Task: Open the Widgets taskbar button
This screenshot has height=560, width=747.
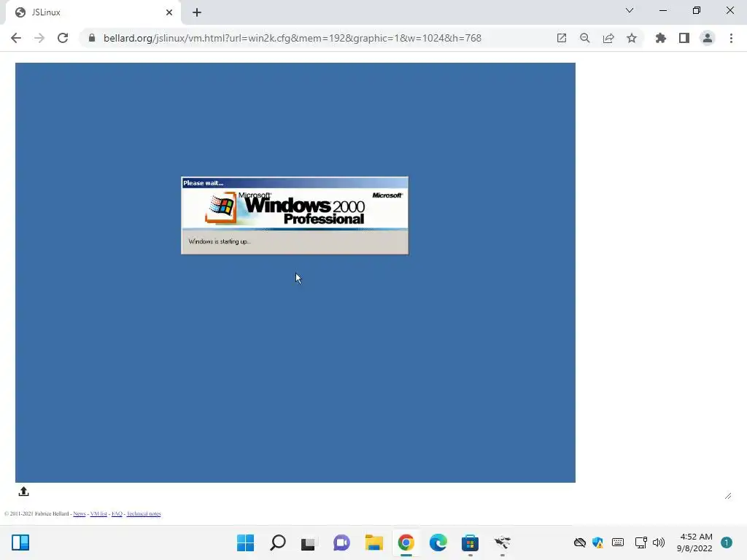Action: [x=20, y=542]
